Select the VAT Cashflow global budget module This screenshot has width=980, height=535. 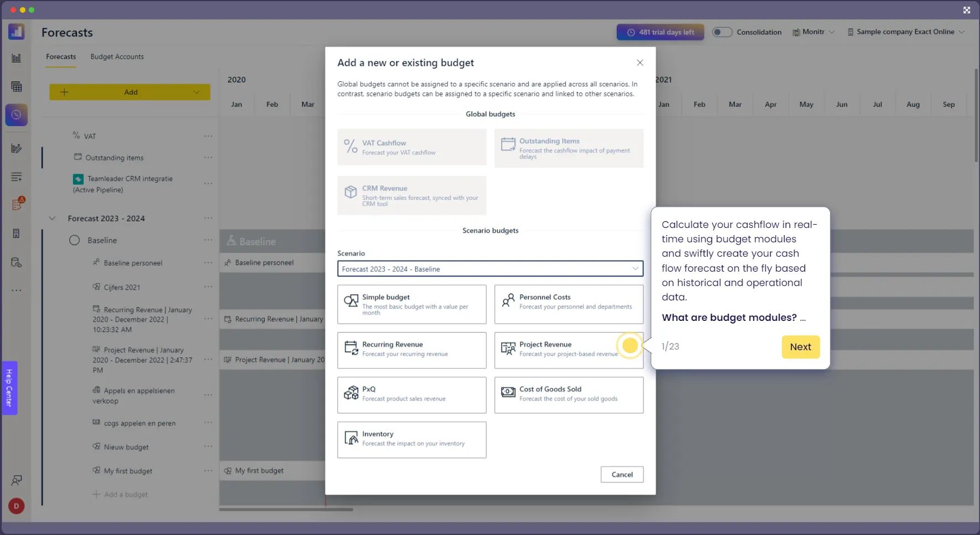411,147
